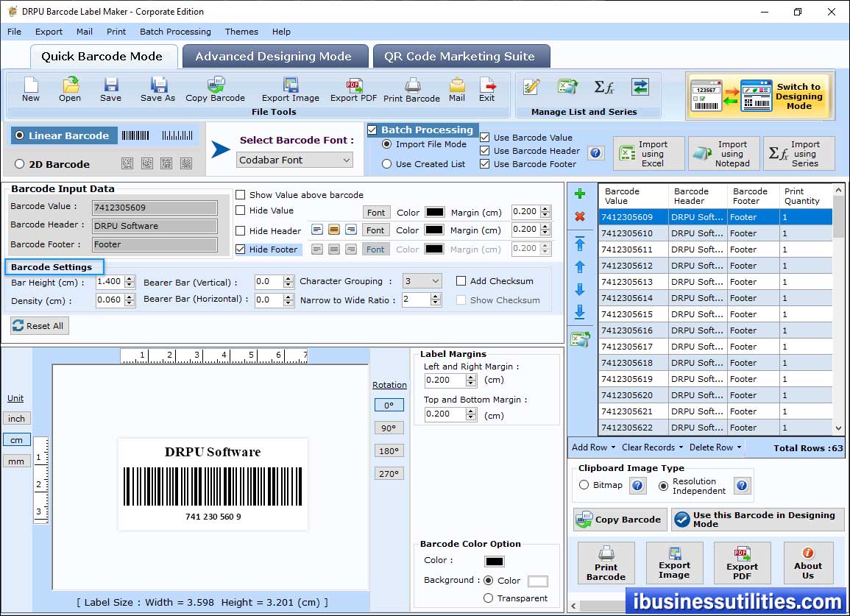Image resolution: width=850 pixels, height=616 pixels.
Task: Toggle the Batch Processing checkbox
Action: (372, 130)
